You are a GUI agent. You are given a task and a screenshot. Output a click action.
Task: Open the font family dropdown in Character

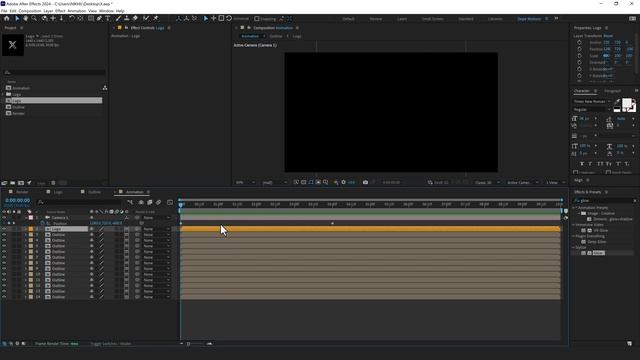[592, 101]
